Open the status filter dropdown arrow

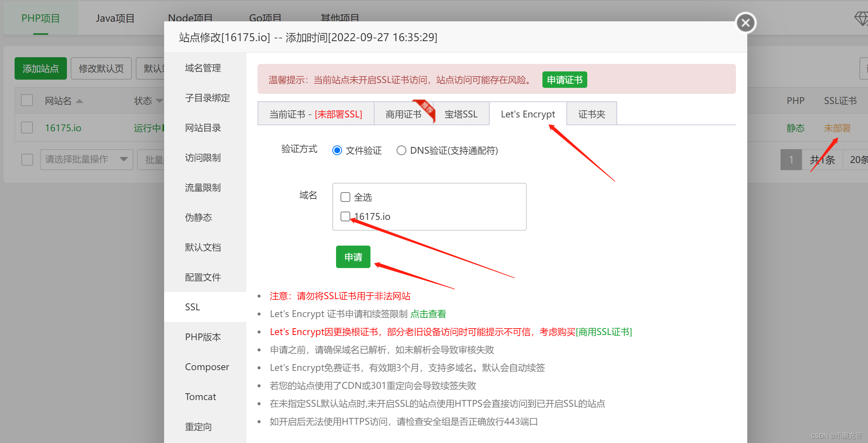(159, 101)
